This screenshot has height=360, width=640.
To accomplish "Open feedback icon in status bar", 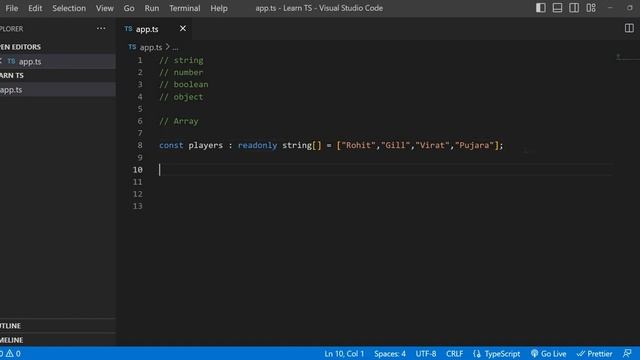I will tap(627, 353).
